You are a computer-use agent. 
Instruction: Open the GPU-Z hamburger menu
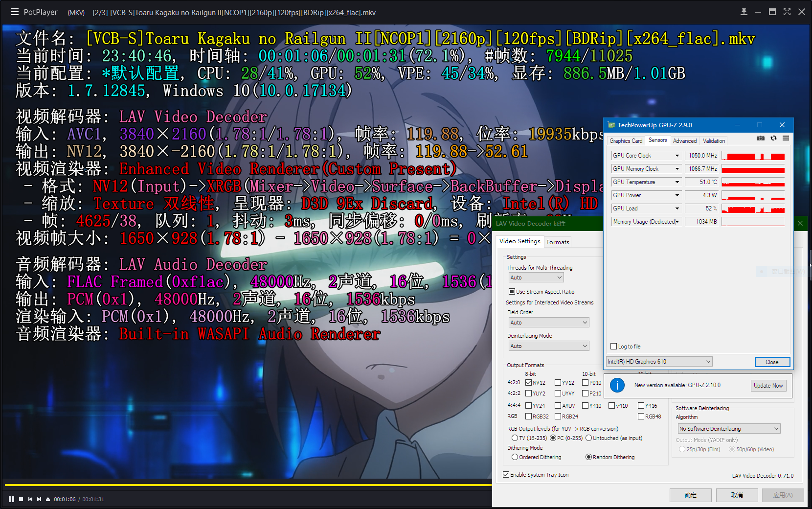click(786, 139)
